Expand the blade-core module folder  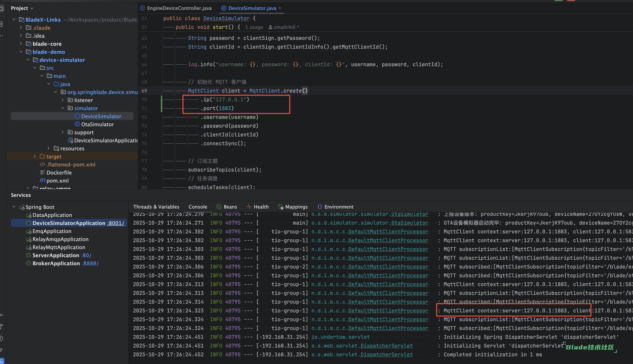(21, 44)
